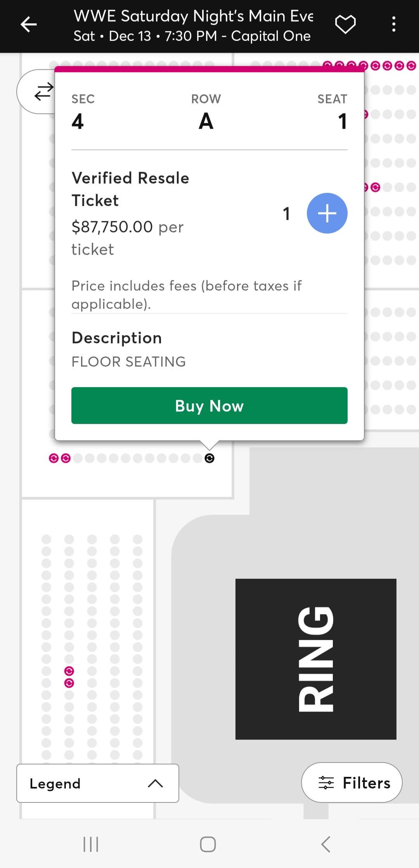
Task: Select top-right pink resale seat in corner
Action: point(411,66)
